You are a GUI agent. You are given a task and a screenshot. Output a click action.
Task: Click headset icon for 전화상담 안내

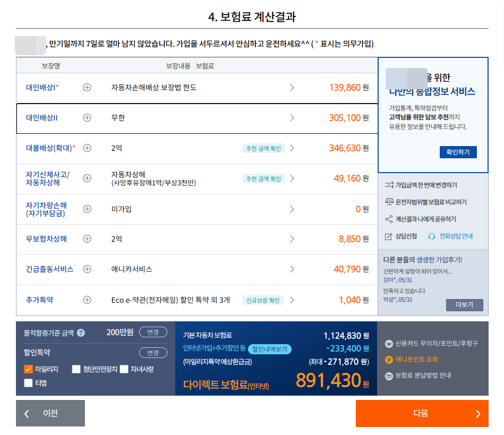[x=432, y=236]
